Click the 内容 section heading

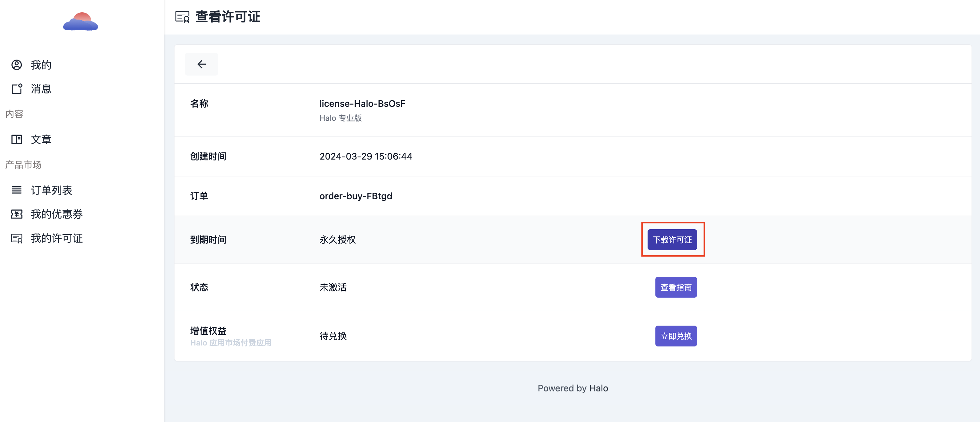click(14, 114)
